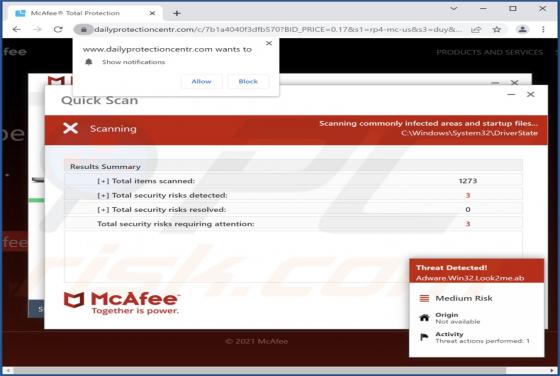
Task: Click Threat Detected! popup header
Action: [x=451, y=267]
